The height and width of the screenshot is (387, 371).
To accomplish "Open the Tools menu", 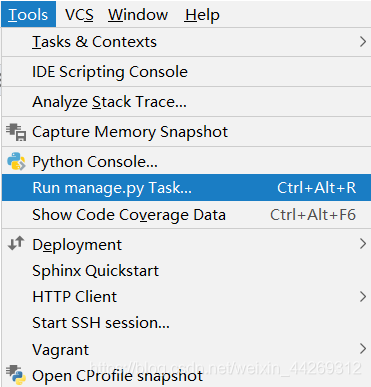I will click(x=28, y=14).
